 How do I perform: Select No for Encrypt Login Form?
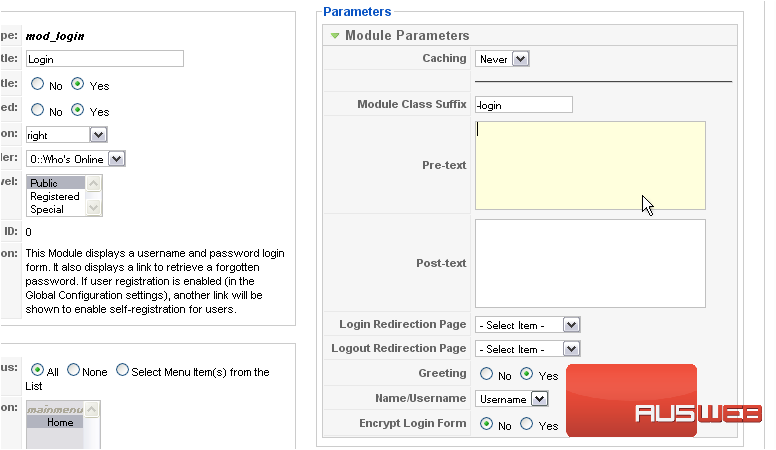click(487, 424)
